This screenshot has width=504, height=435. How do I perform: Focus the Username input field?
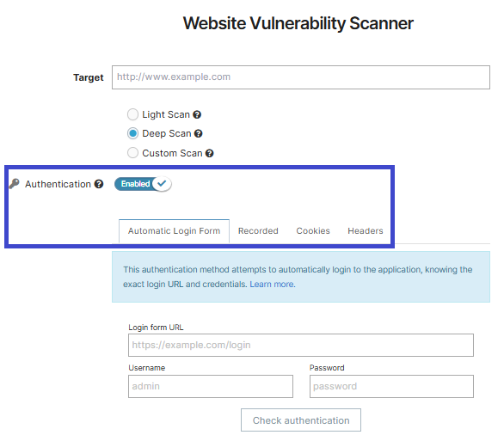point(211,387)
